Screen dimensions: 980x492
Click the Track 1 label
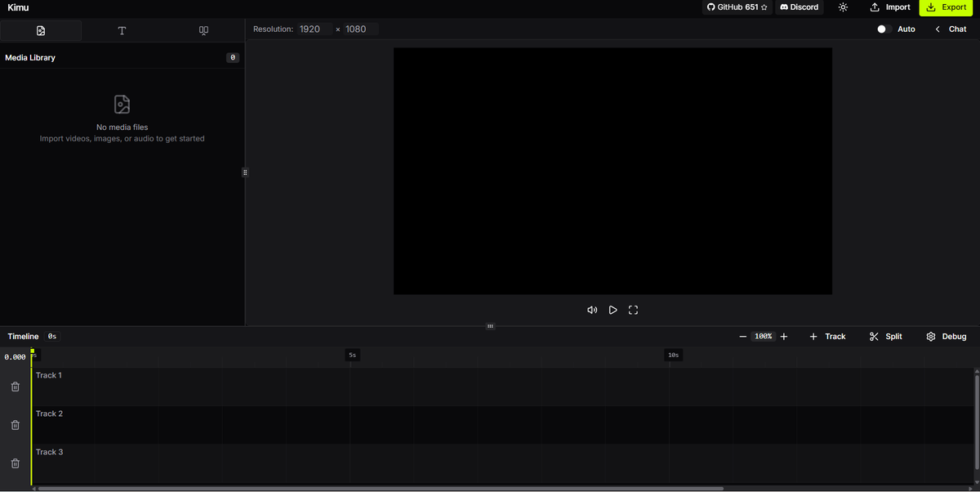click(x=49, y=375)
